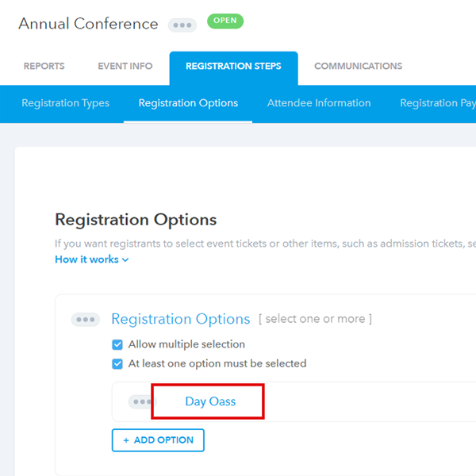The height and width of the screenshot is (476, 476).
Task: Click the Annual Conference event title
Action: pos(88,24)
